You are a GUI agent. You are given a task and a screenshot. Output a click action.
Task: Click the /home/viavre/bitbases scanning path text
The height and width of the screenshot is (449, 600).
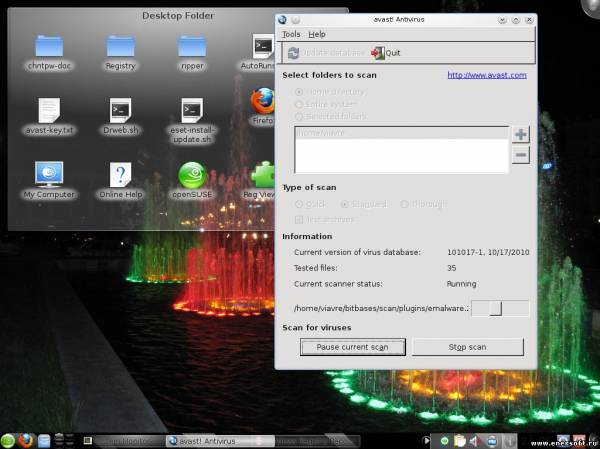coord(381,308)
